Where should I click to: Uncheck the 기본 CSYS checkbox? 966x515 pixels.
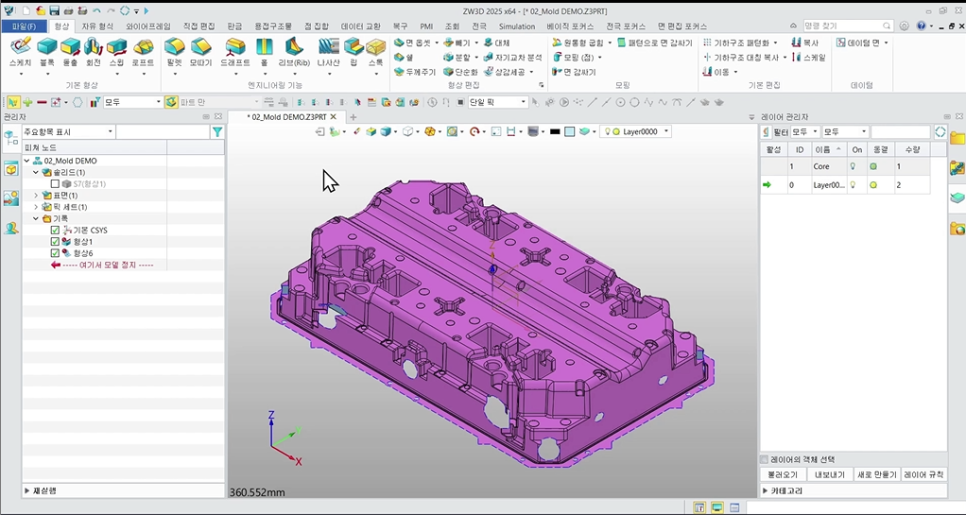click(55, 230)
